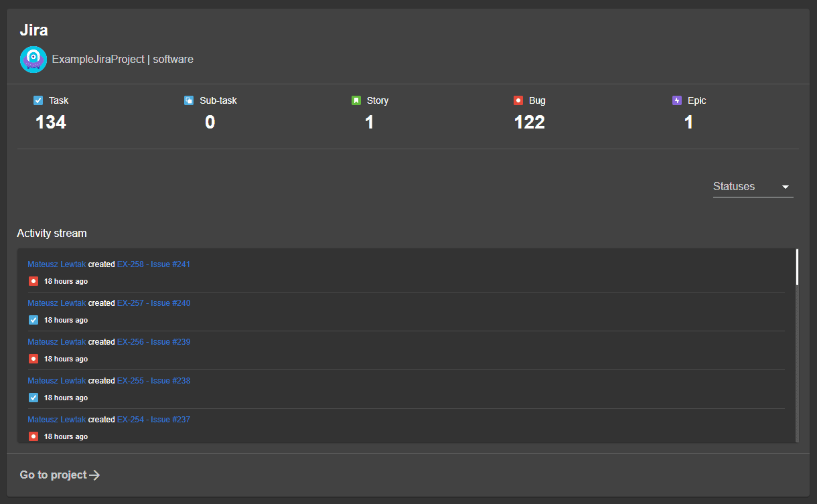
Task: Click the arrow icon beside Go to project
Action: (x=95, y=475)
